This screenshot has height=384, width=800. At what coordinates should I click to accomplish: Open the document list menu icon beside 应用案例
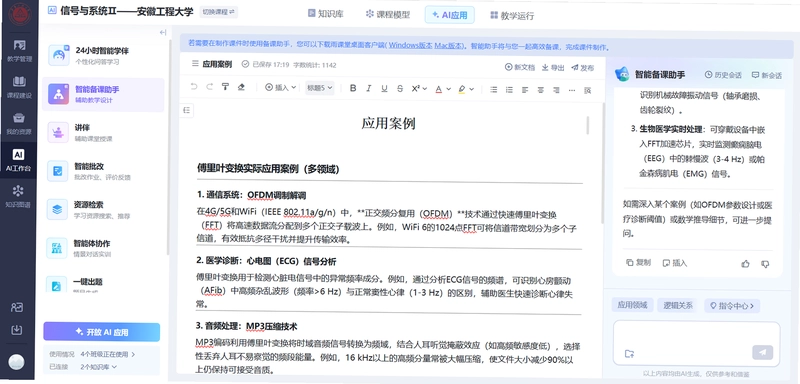[195, 64]
